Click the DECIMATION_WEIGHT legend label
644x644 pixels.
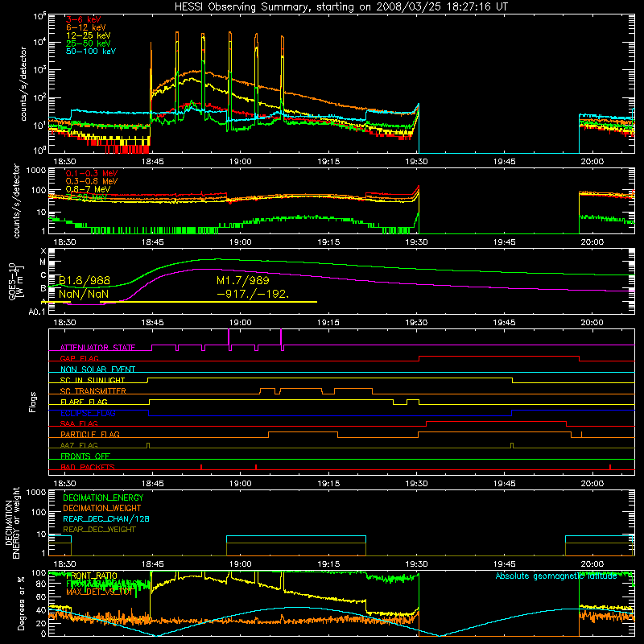[x=102, y=509]
